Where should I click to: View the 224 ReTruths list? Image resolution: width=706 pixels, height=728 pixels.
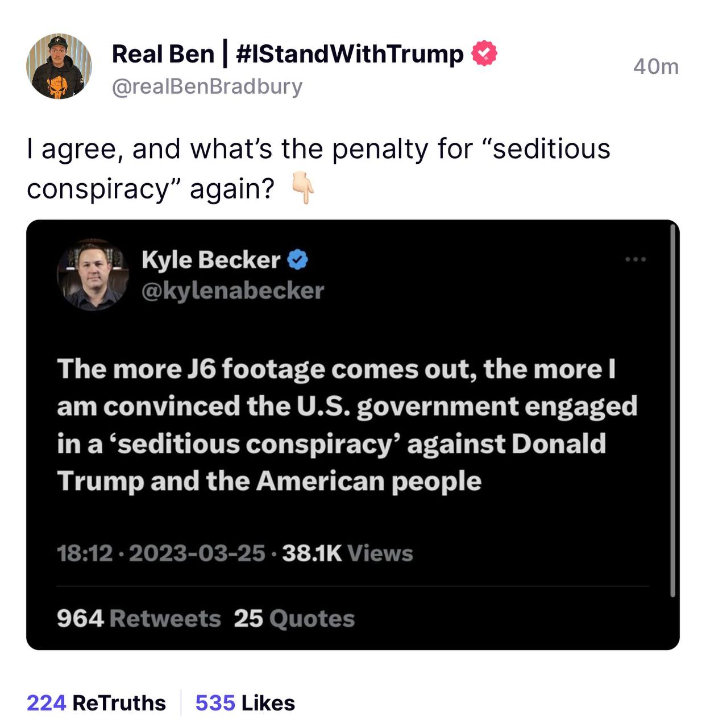[96, 703]
